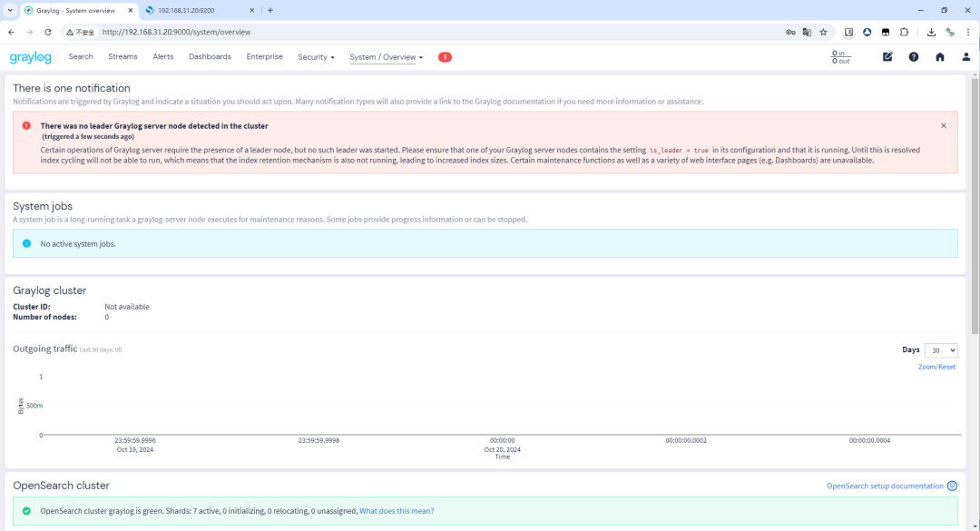Open the tab search dropdown arrow
The width and height of the screenshot is (980, 531).
coord(10,10)
